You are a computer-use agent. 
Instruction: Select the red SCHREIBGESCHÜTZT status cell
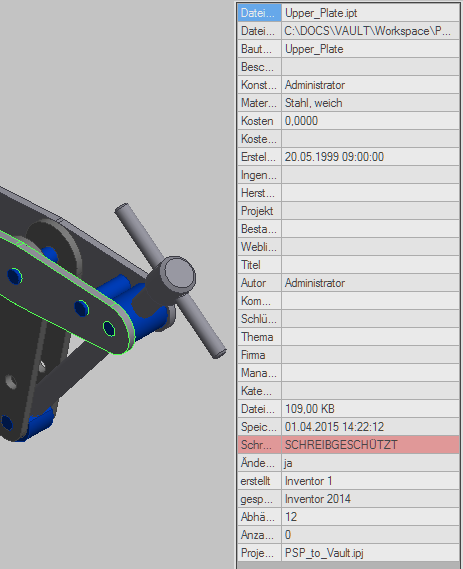click(370, 445)
